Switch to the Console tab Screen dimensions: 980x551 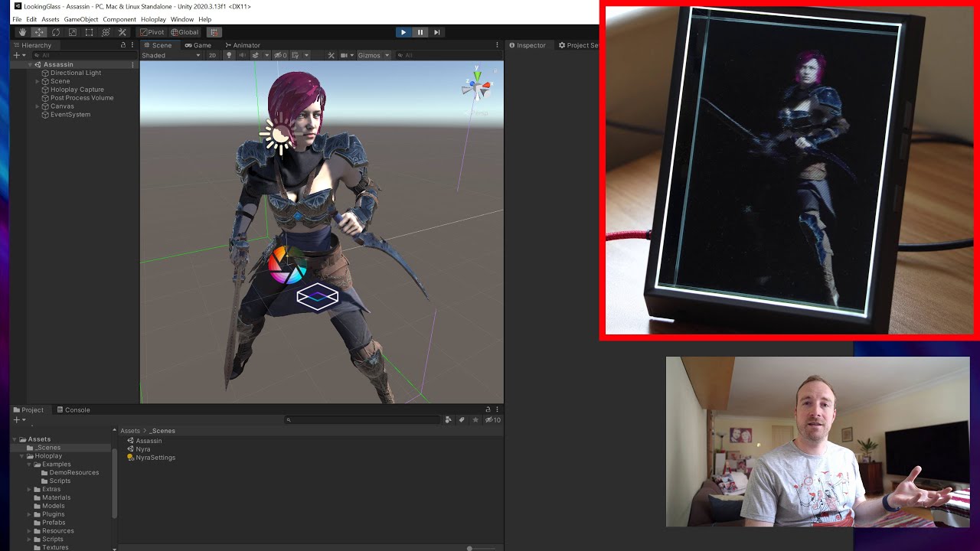(73, 410)
